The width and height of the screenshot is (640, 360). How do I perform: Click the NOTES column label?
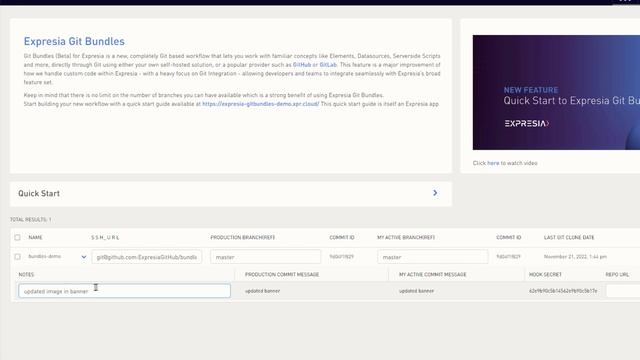coord(26,275)
